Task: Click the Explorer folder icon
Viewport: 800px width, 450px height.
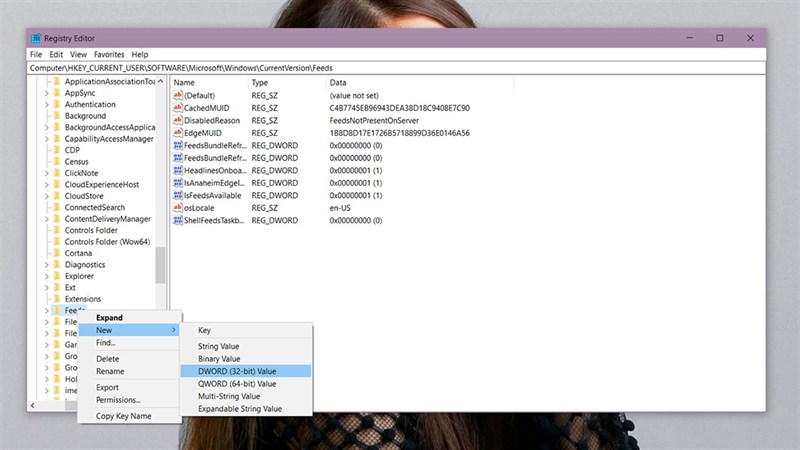Action: tap(57, 276)
